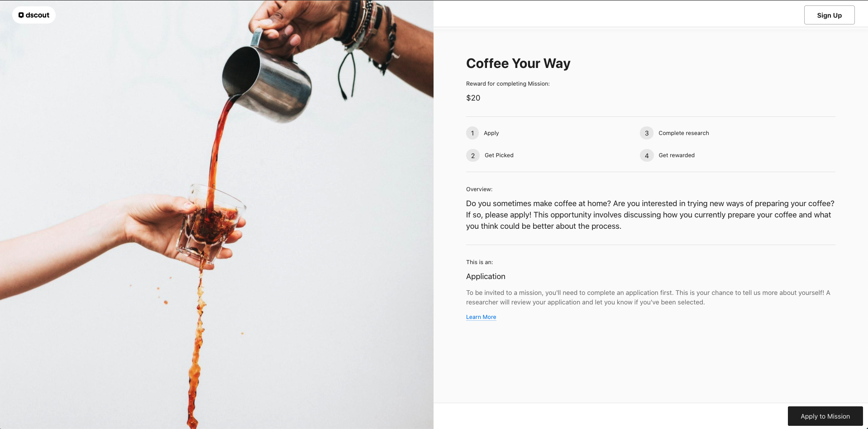Image resolution: width=868 pixels, height=429 pixels.
Task: Follow the Learn More link
Action: 481,317
